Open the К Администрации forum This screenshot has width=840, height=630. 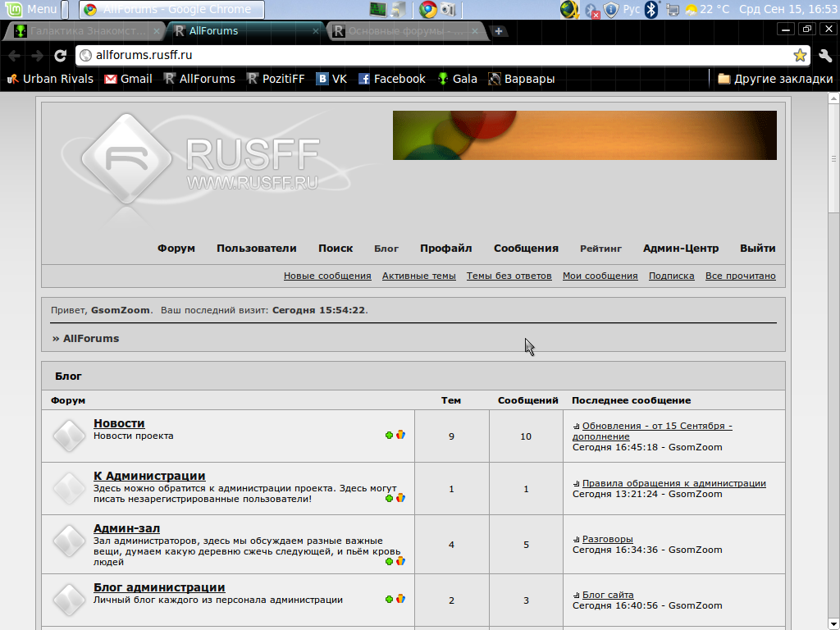[x=149, y=476]
